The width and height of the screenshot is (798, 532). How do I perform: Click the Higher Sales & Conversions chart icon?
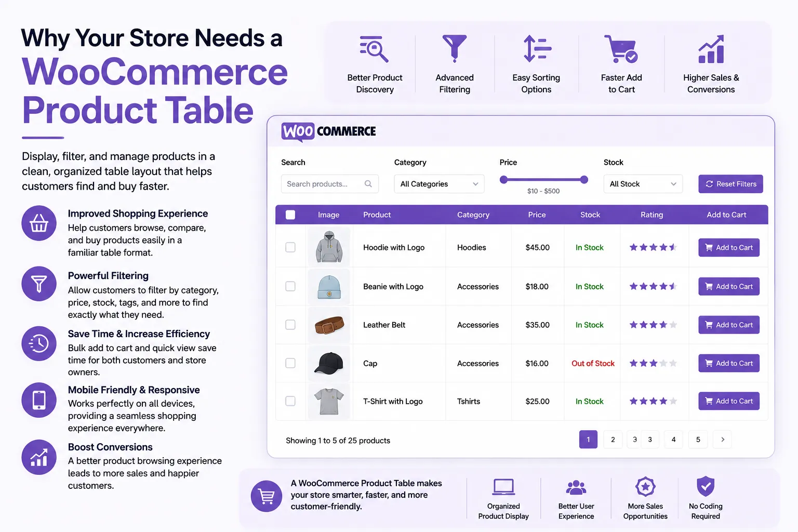click(711, 49)
